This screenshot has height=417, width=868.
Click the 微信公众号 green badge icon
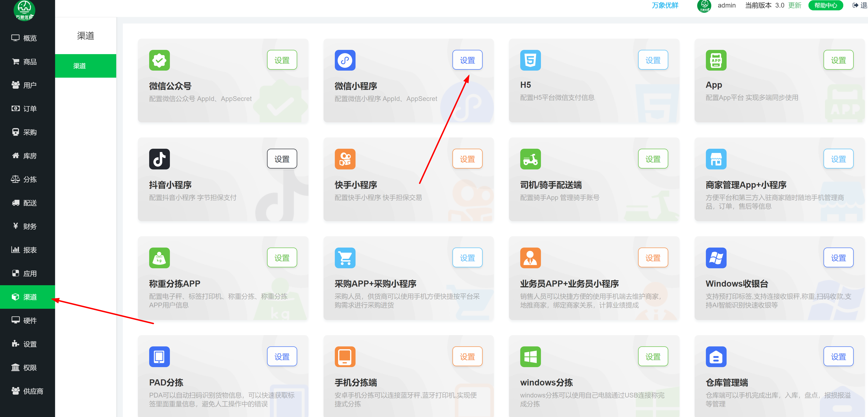point(159,60)
